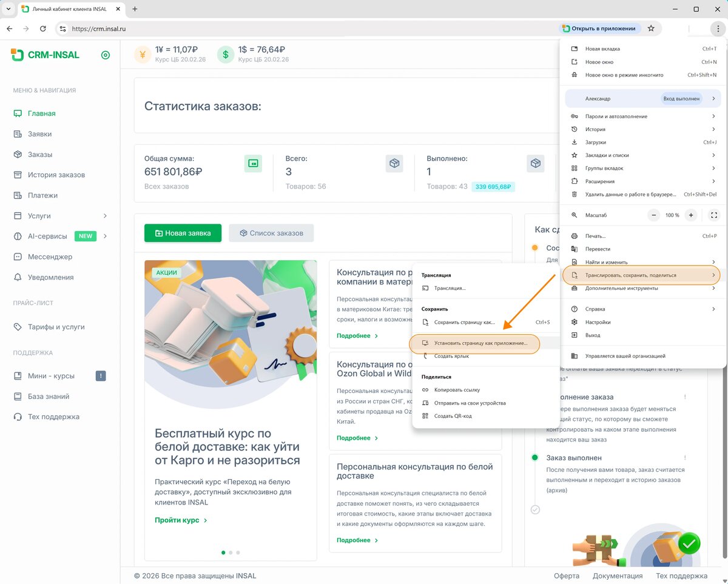Screen dimensions: 728x584
Task: Select the third carousel dot indicator
Action: pyautogui.click(x=238, y=552)
